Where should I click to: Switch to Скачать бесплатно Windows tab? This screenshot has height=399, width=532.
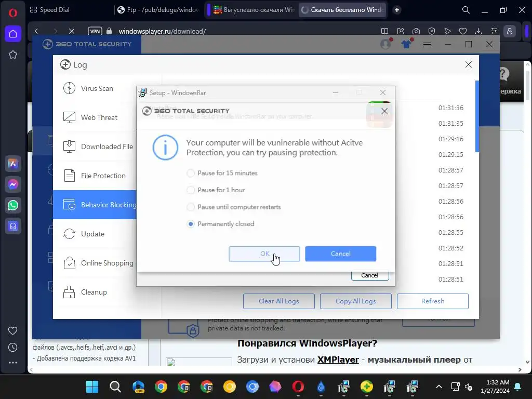coord(343,10)
